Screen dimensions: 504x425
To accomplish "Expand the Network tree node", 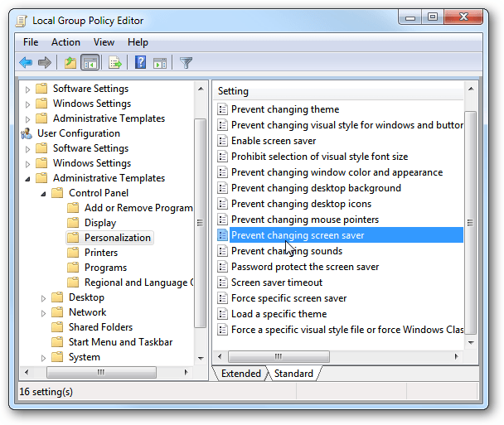I will [43, 313].
